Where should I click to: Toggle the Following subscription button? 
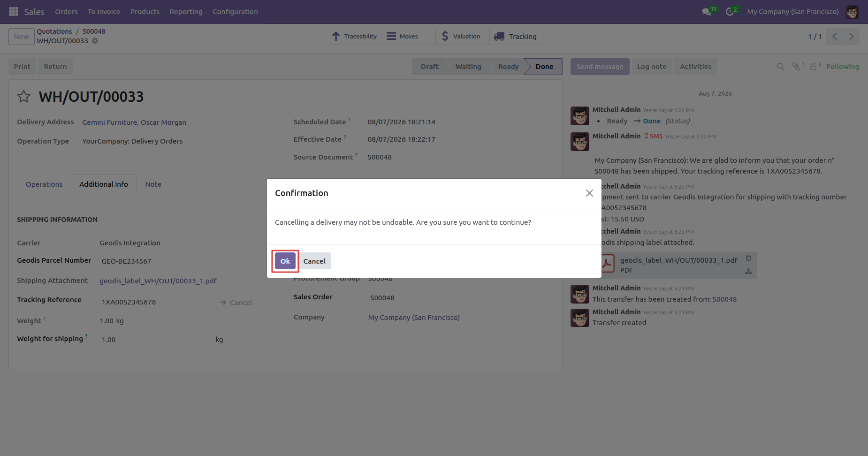click(843, 67)
